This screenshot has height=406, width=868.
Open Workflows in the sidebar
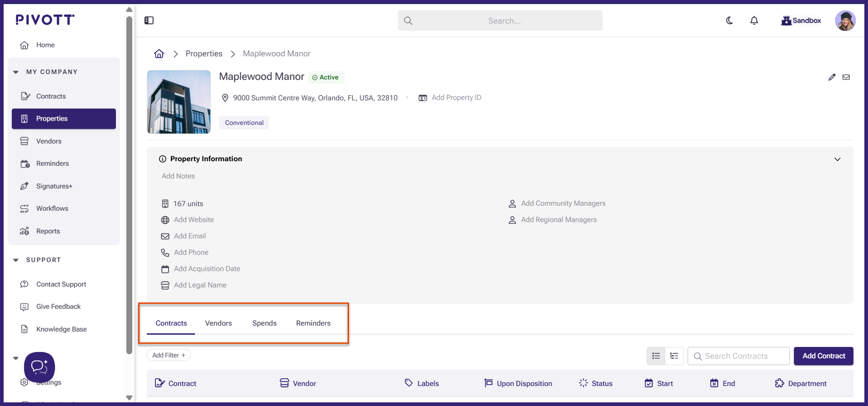click(x=64, y=208)
